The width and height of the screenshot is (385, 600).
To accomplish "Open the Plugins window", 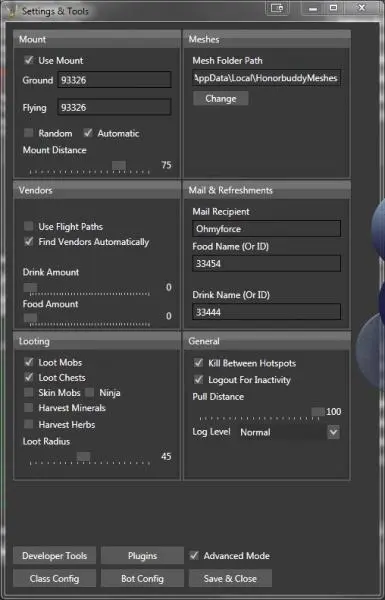I will pyautogui.click(x=142, y=556).
